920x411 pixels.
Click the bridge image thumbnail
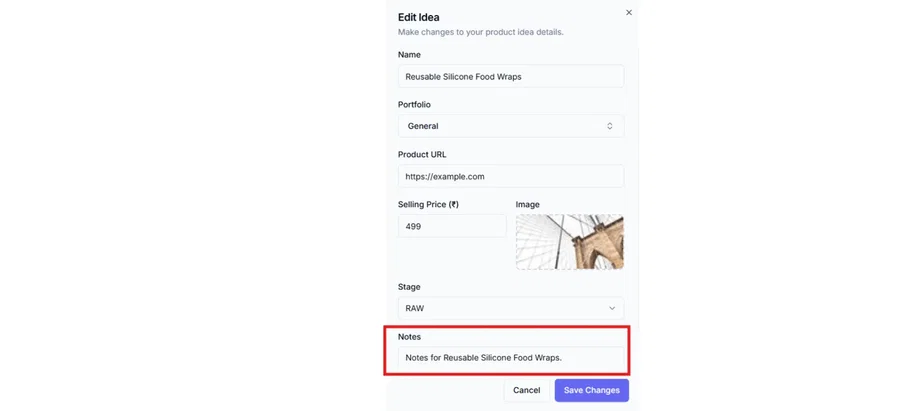click(x=569, y=242)
